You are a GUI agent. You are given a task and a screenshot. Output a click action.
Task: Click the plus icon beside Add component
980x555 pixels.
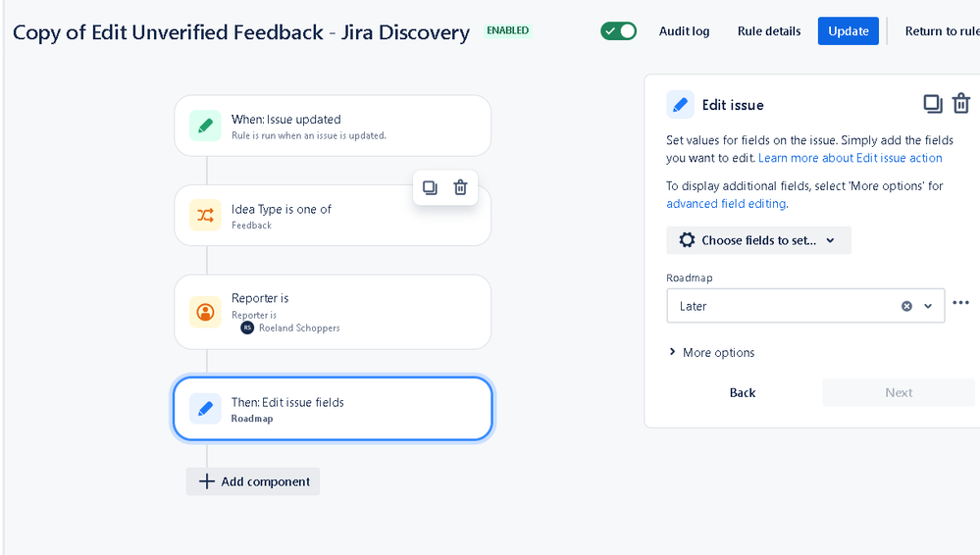pyautogui.click(x=206, y=481)
